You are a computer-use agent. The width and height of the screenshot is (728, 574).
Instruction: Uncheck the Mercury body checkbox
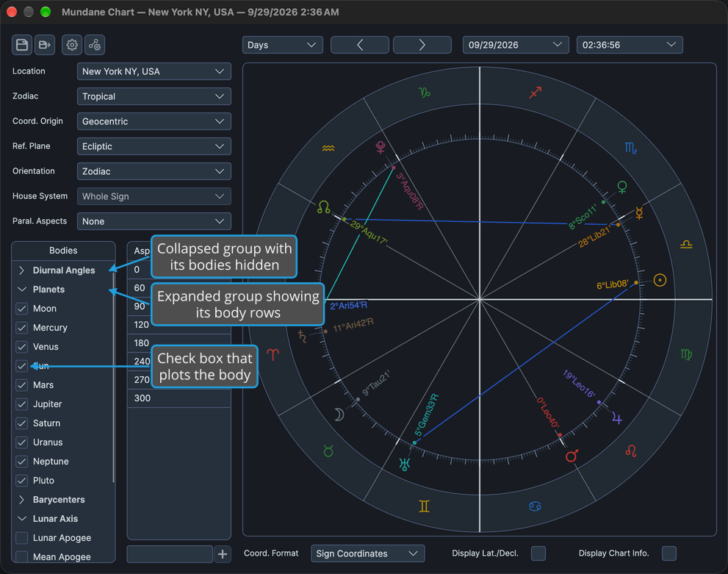coord(22,327)
